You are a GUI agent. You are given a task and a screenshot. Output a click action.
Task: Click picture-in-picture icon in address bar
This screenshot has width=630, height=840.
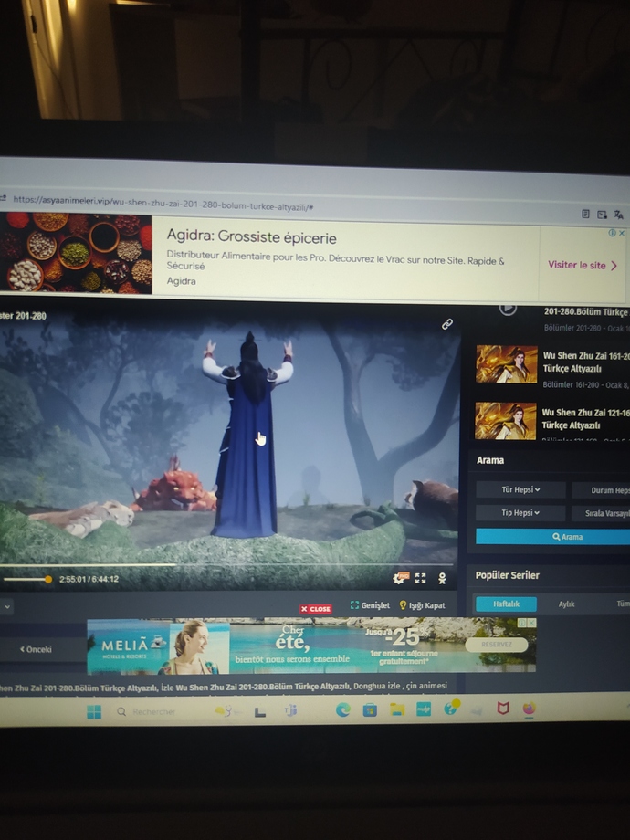[x=602, y=215]
